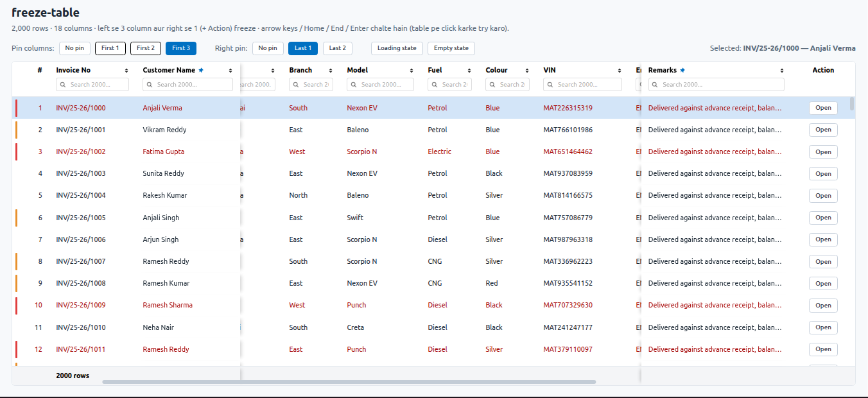Select invoice cell INV/25-26/1003
This screenshot has height=398, width=868.
coord(81,173)
